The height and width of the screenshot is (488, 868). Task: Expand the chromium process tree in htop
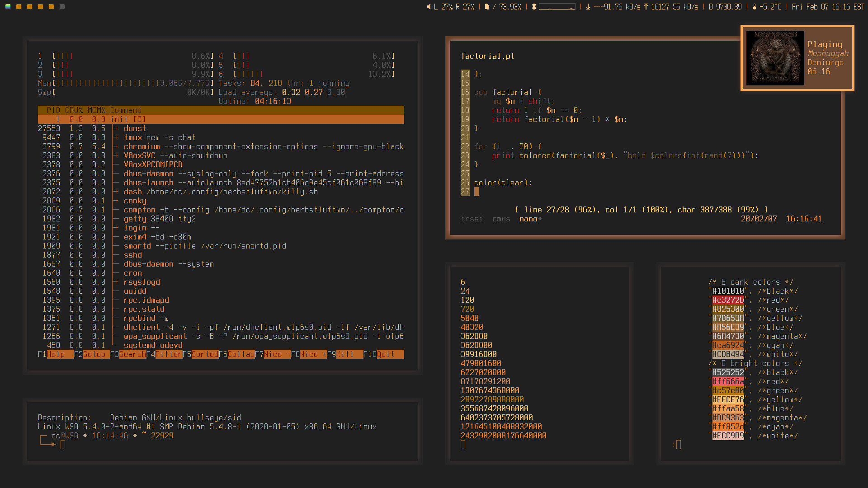coord(116,146)
